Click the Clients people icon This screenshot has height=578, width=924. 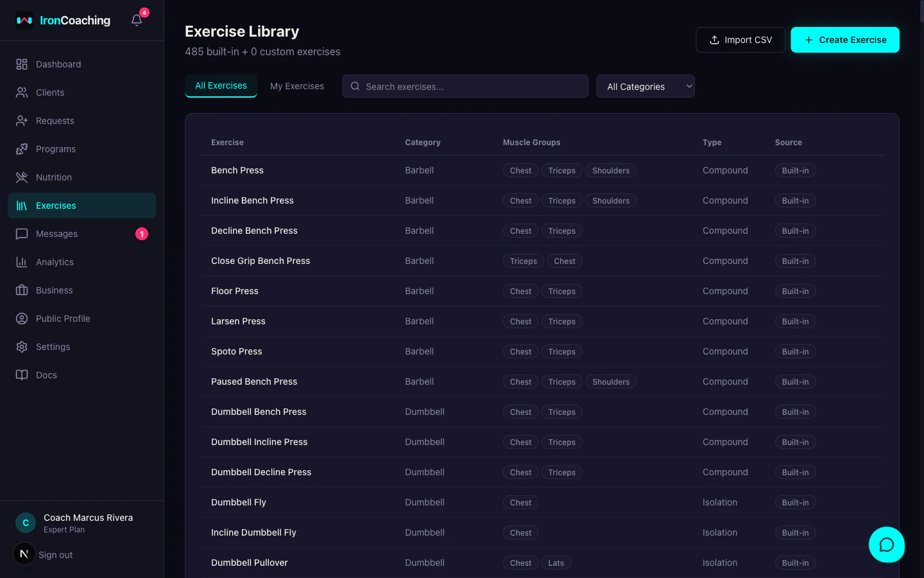click(x=22, y=92)
